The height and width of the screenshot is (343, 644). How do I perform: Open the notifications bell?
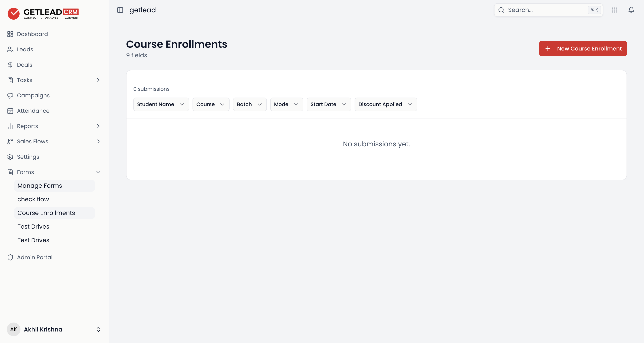631,10
